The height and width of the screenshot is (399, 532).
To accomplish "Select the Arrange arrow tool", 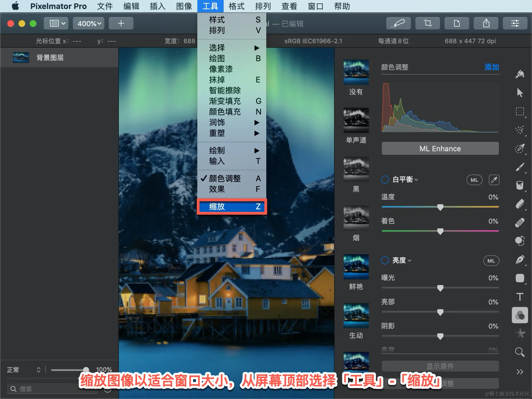I will (520, 92).
